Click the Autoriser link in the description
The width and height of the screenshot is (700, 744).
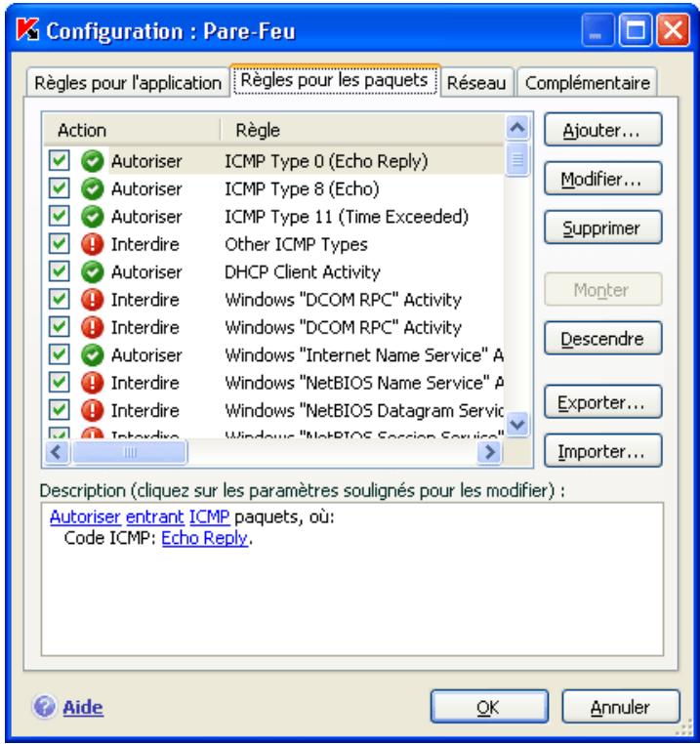[x=85, y=517]
